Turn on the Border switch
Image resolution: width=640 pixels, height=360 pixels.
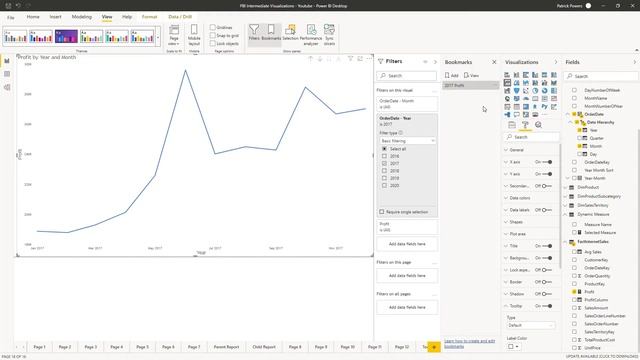[x=547, y=282]
